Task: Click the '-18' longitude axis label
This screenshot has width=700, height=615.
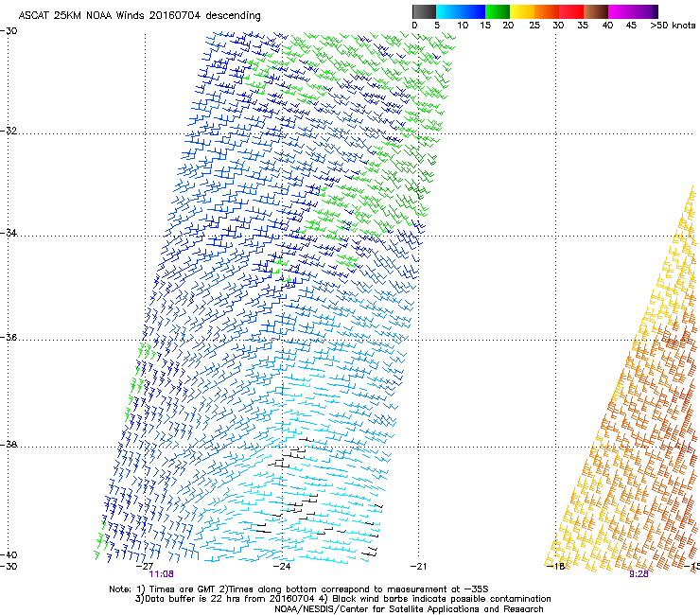Action: coord(556,567)
